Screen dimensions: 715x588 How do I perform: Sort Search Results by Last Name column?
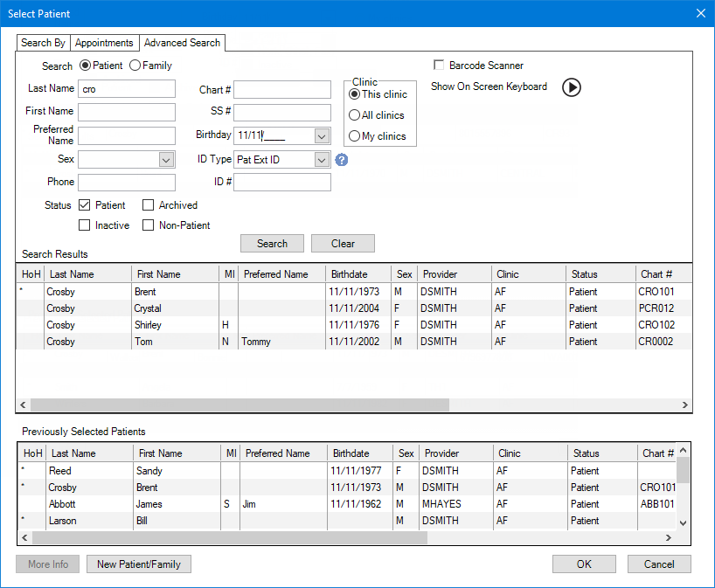coord(87,274)
